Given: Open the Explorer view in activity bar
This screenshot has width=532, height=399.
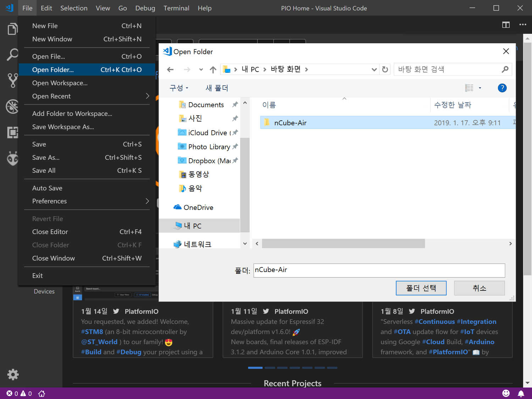Looking at the screenshot, I should pos(12,29).
